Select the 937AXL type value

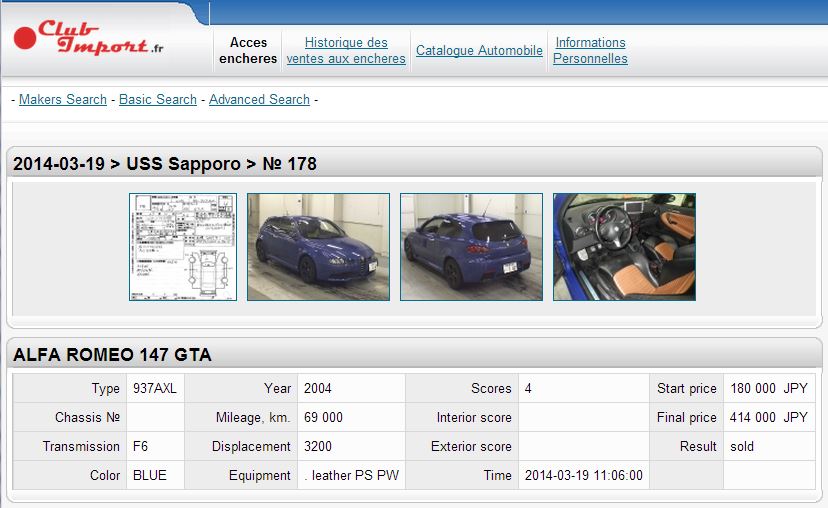click(x=154, y=389)
